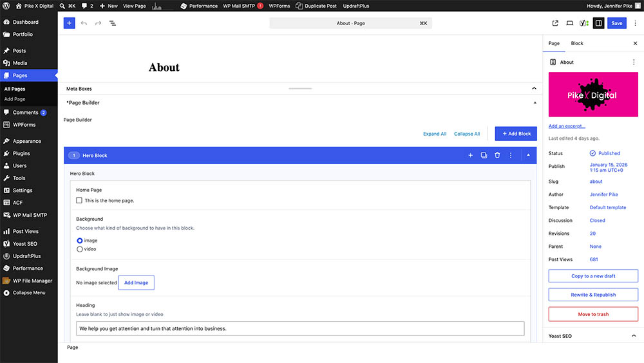Collapse the Meta Boxes section

pyautogui.click(x=534, y=88)
